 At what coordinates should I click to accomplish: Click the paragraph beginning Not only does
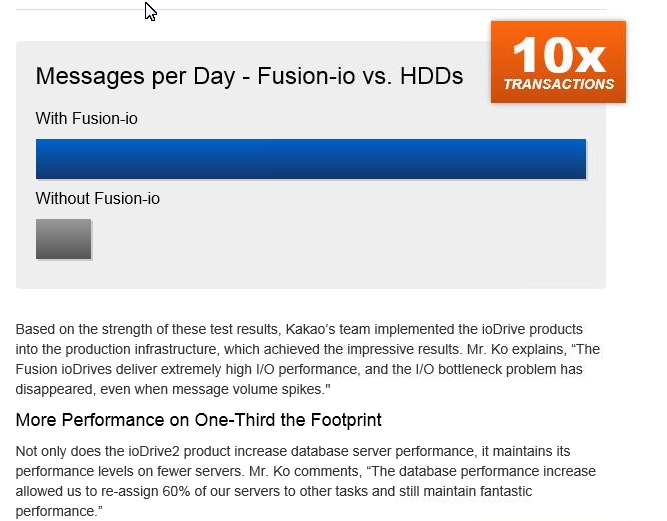[x=305, y=481]
